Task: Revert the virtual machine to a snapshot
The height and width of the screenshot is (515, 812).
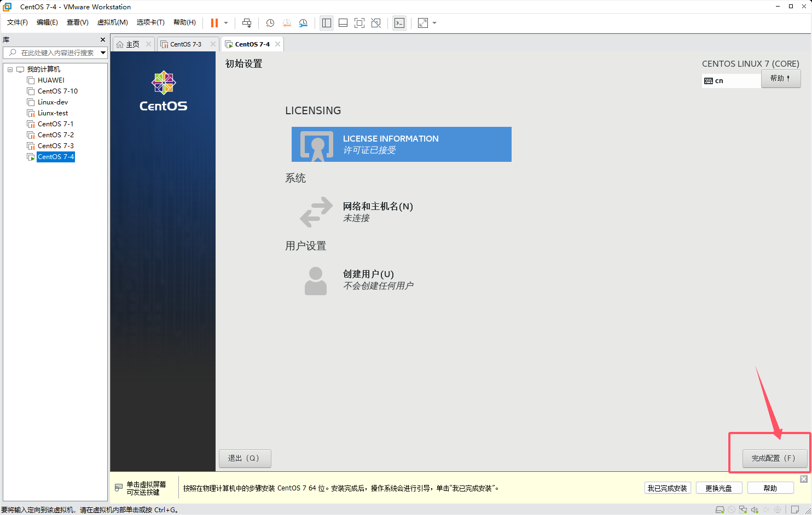Action: click(287, 23)
